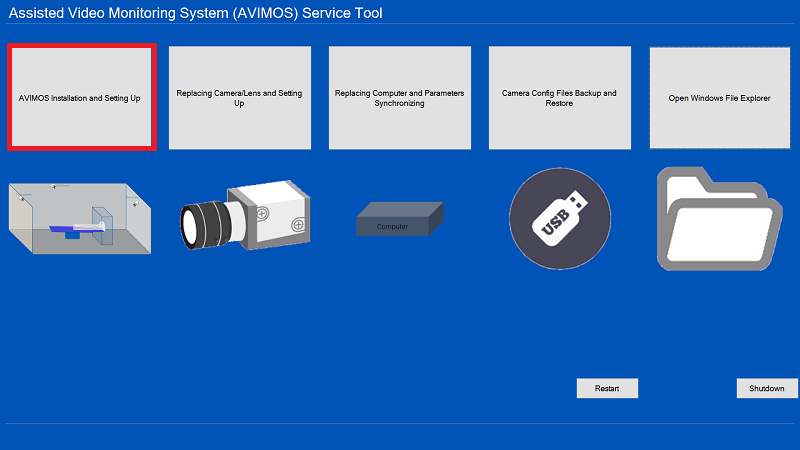Screen dimensions: 800x450
Task: Click the round USB drive icon
Action: click(559, 218)
